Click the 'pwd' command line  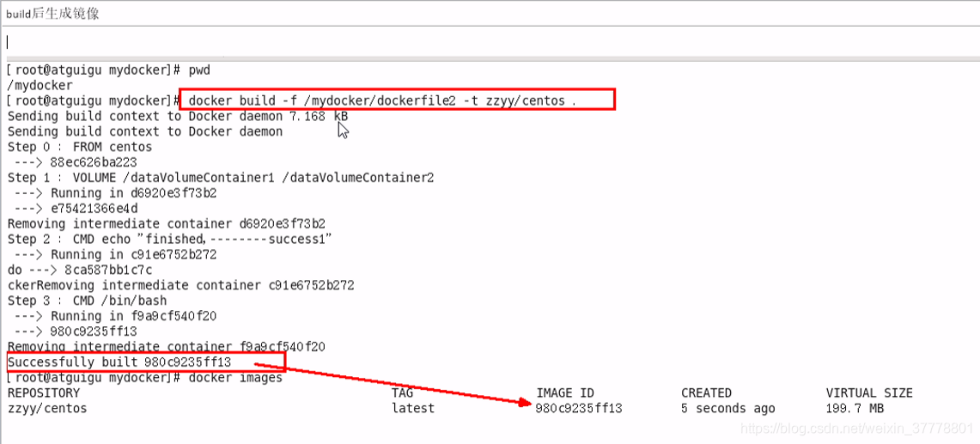click(x=109, y=70)
